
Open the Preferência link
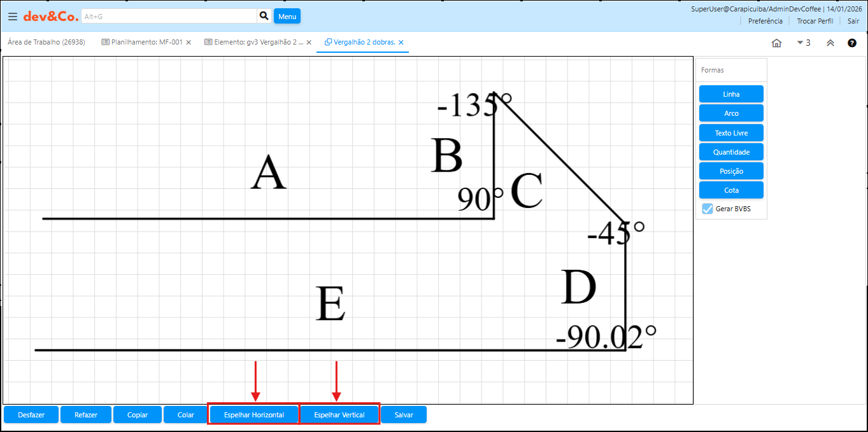(765, 21)
